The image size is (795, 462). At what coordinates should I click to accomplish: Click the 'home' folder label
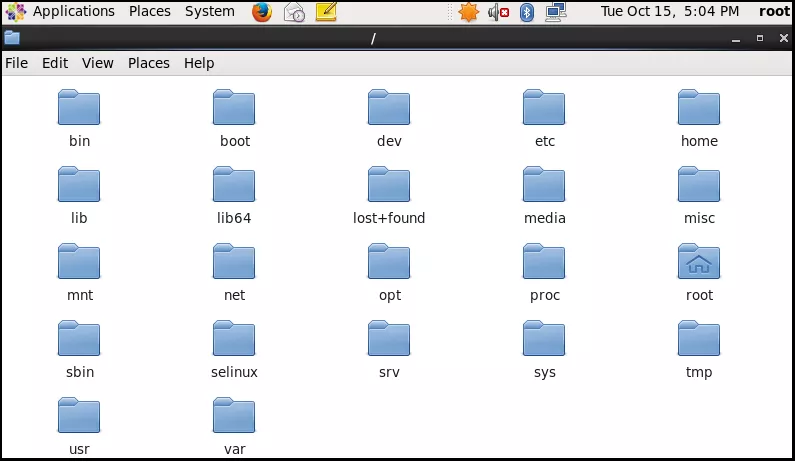point(699,141)
